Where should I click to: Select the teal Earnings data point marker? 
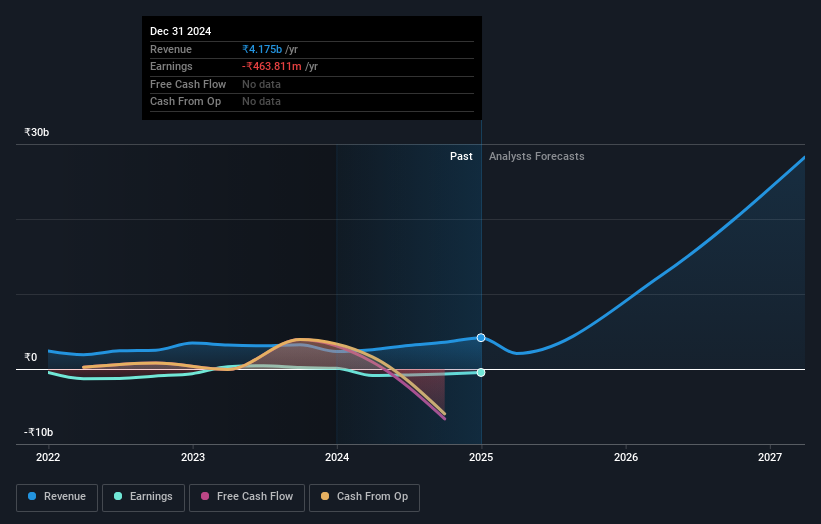481,372
